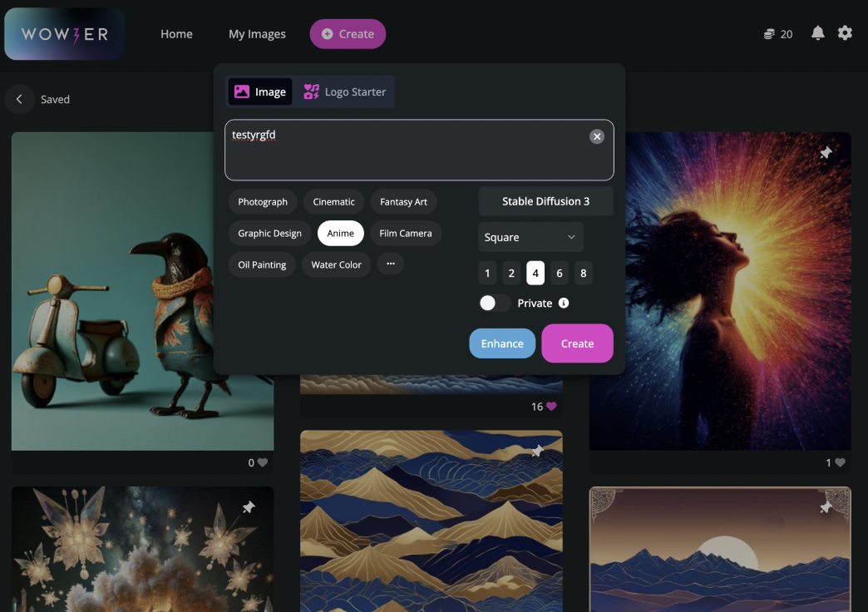Open the Square aspect ratio dropdown
Image resolution: width=868 pixels, height=612 pixels.
point(530,237)
